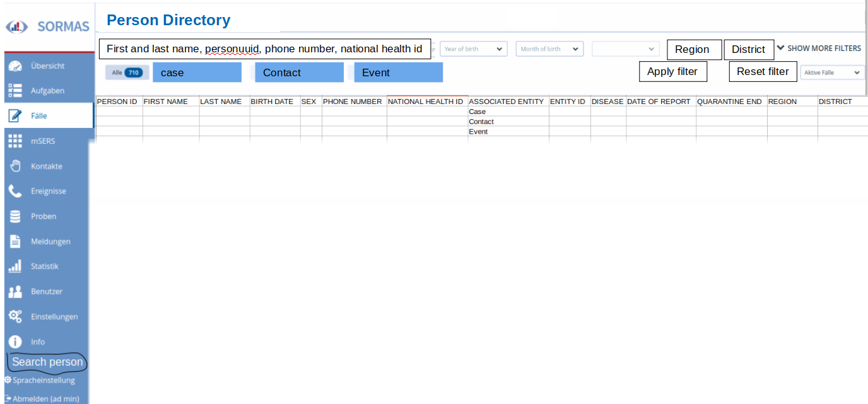Open Benutzer users icon
The image size is (868, 404).
[x=16, y=291]
